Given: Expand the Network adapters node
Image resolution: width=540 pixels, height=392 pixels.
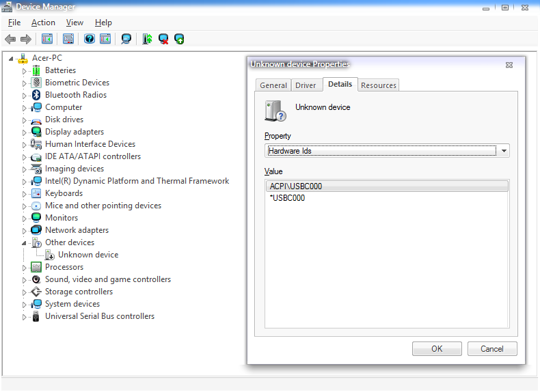Looking at the screenshot, I should 24,231.
